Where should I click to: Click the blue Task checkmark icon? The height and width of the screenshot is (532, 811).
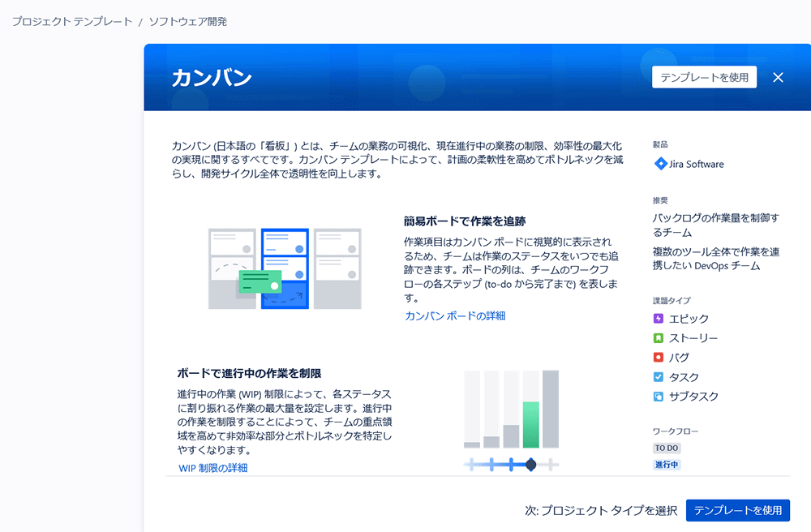tap(659, 377)
